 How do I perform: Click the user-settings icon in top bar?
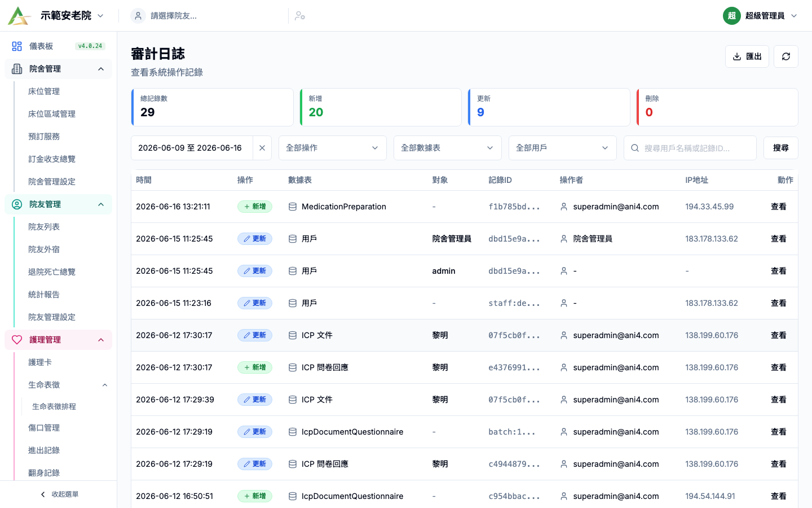tap(300, 16)
